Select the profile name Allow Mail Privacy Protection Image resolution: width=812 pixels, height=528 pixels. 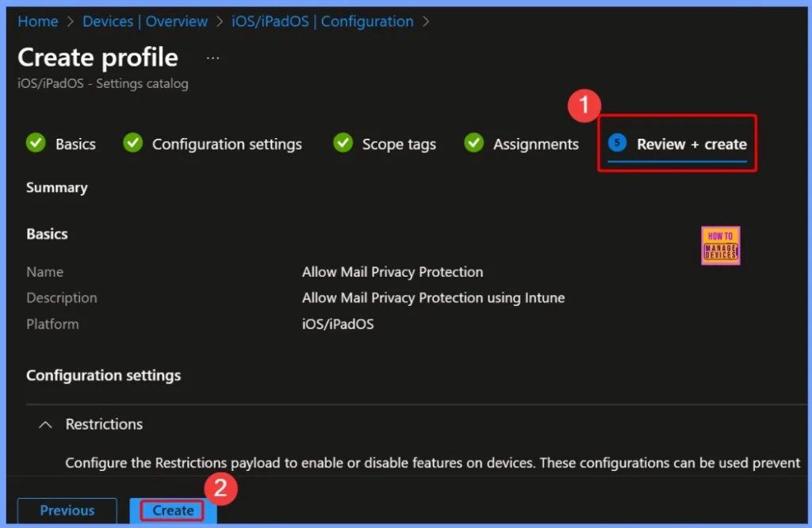pyautogui.click(x=393, y=272)
